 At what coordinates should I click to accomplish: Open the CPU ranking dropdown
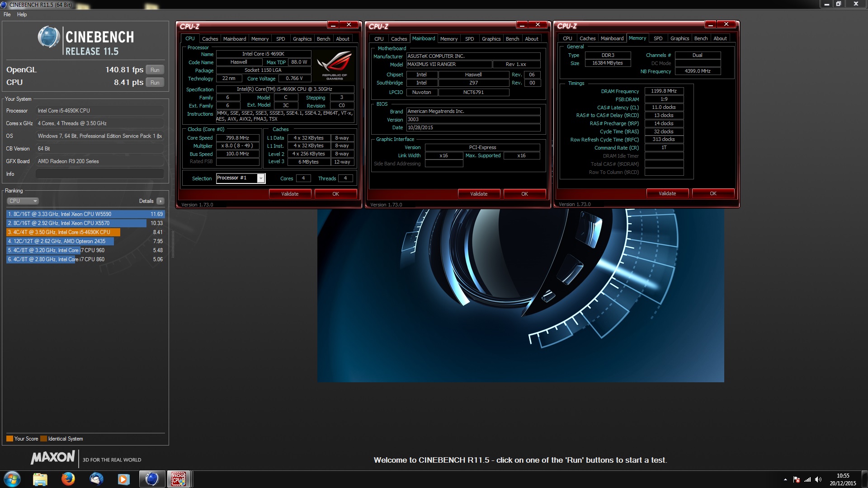click(x=23, y=201)
